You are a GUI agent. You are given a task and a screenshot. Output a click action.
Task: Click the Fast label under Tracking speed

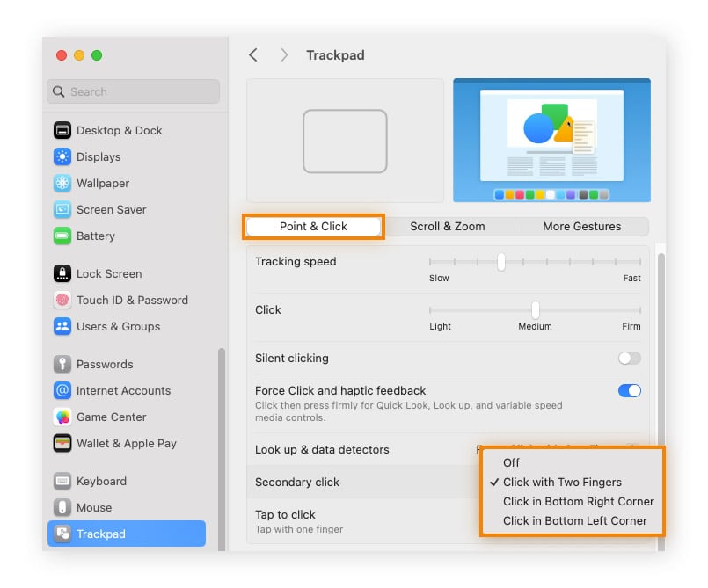[x=631, y=278]
